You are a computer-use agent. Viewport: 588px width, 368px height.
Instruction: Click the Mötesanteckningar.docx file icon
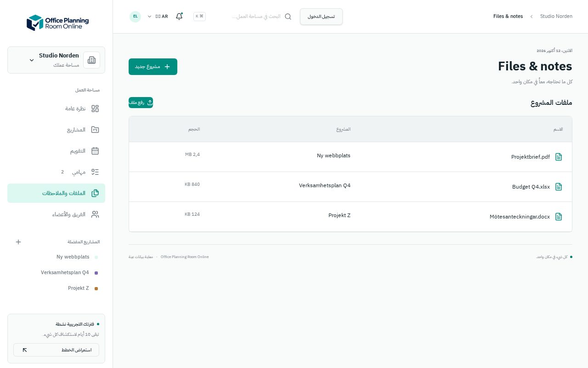pyautogui.click(x=559, y=217)
